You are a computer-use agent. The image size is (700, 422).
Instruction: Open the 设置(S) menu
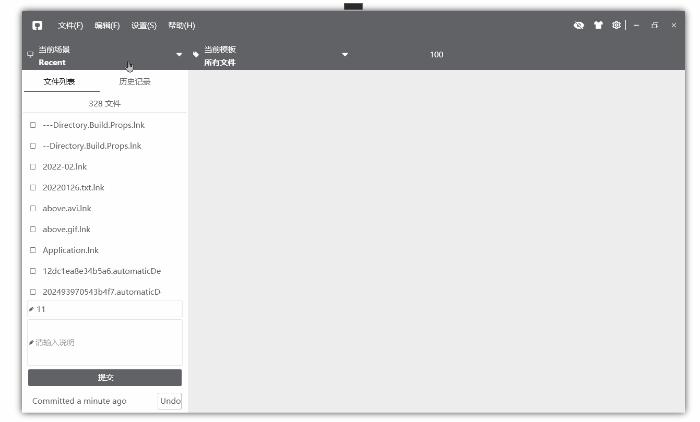point(144,25)
